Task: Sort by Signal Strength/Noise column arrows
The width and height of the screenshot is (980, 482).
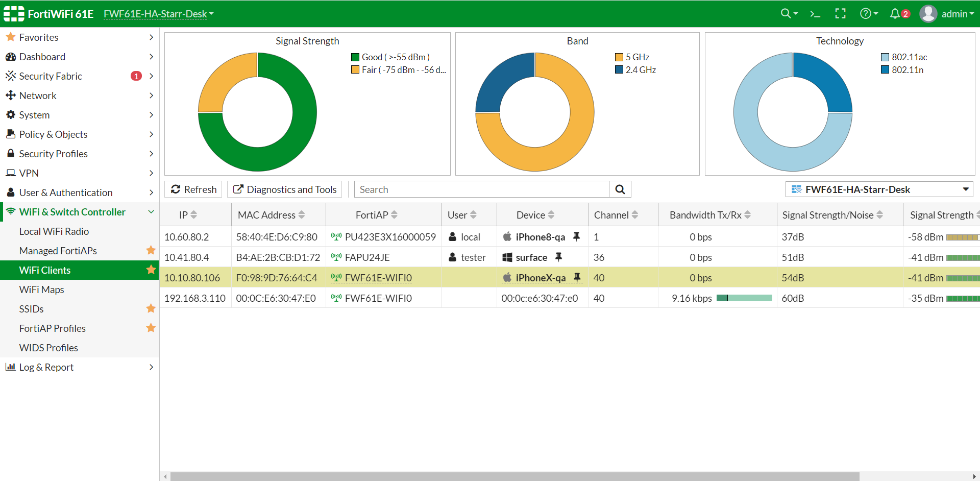Action: click(x=879, y=215)
